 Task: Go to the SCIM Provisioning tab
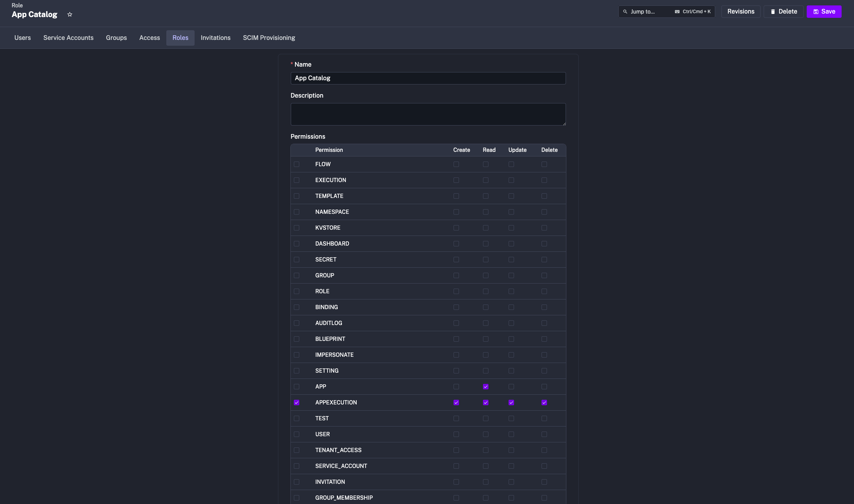coord(269,38)
